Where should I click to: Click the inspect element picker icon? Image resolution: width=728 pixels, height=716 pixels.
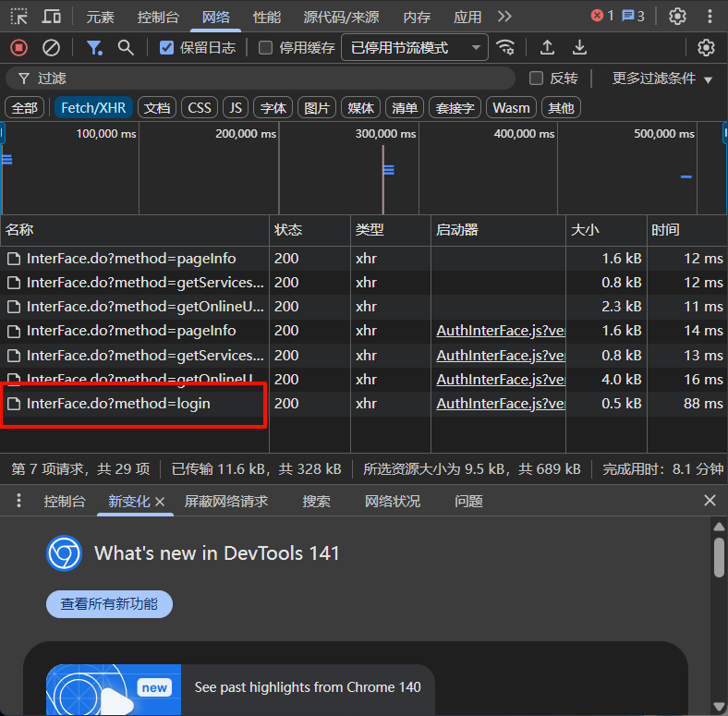tap(19, 16)
